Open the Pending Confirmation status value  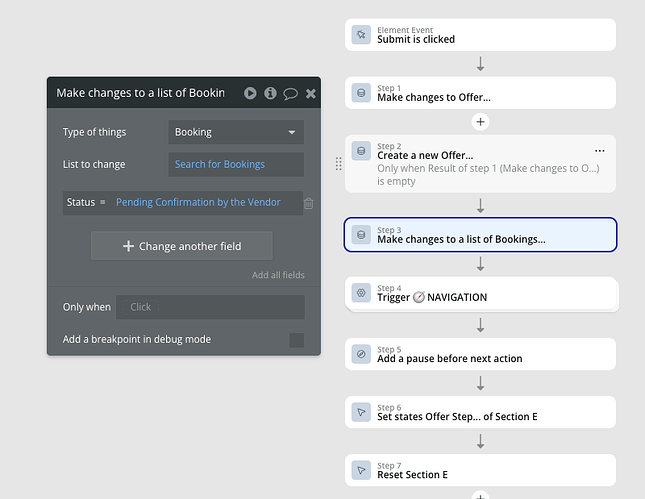198,202
